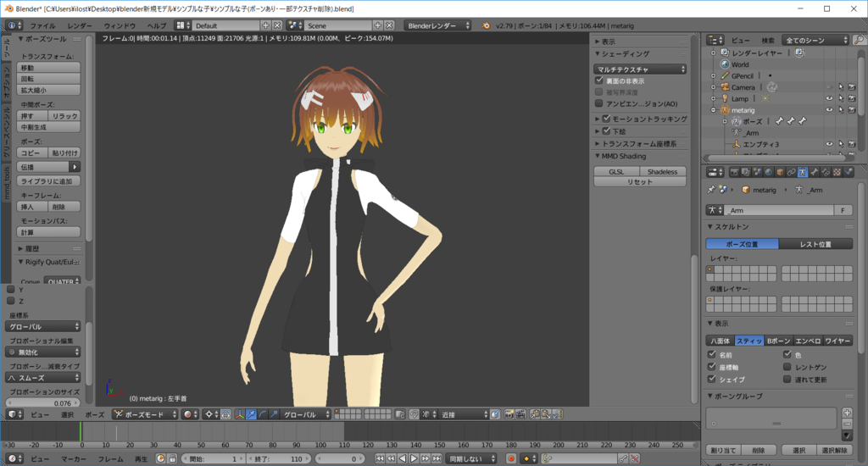
Task: Open the ファイル menu
Action: [42, 25]
